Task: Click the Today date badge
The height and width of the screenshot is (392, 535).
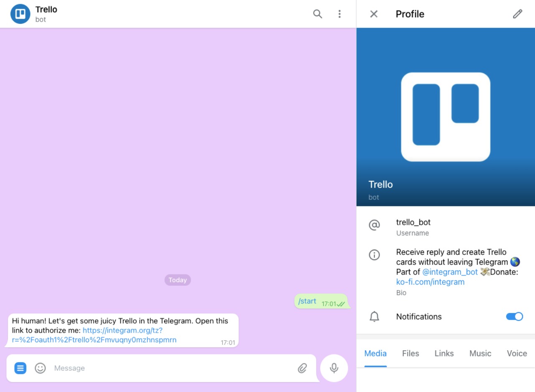Action: [x=178, y=280]
